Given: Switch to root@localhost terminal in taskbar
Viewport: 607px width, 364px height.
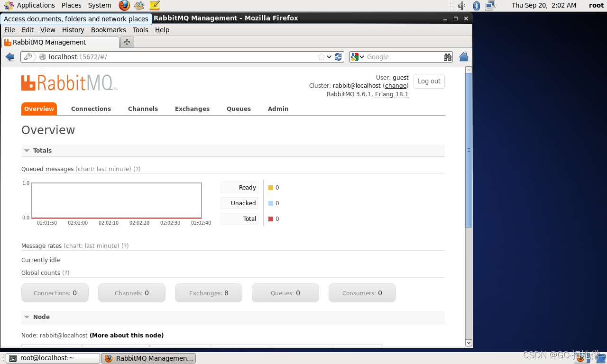Looking at the screenshot, I should click(53, 358).
